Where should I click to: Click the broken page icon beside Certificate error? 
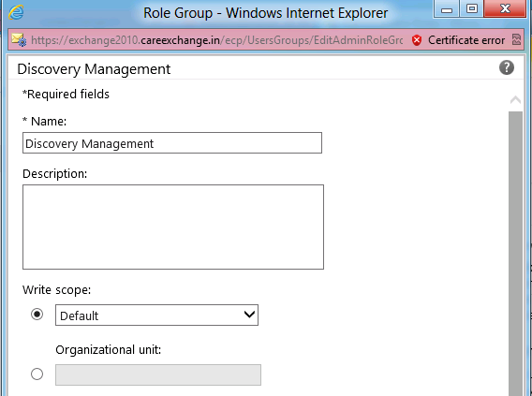coord(516,40)
